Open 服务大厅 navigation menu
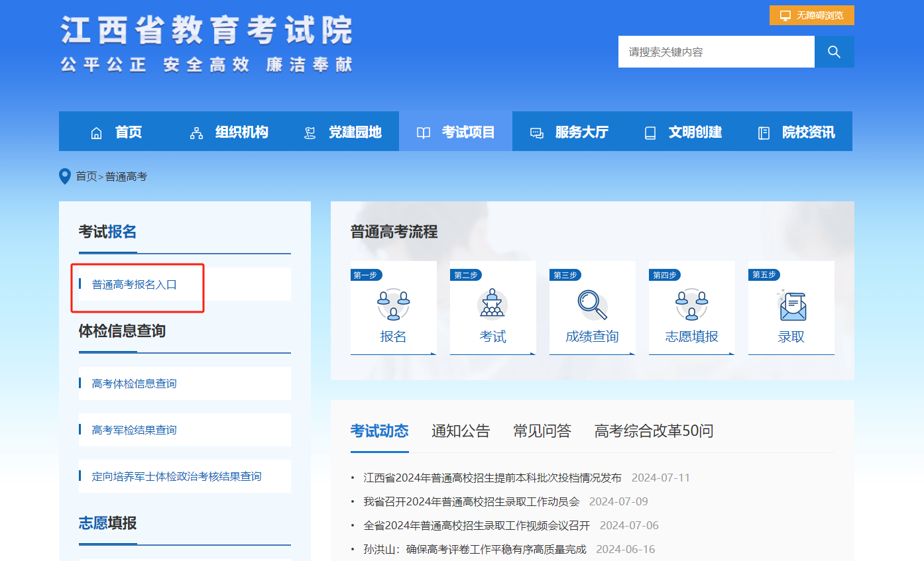This screenshot has height=561, width=924. pos(569,132)
